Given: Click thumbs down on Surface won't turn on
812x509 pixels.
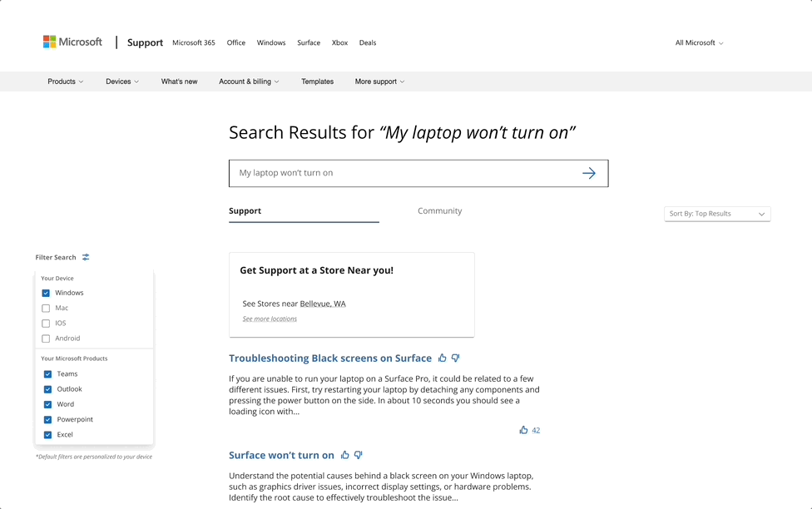Looking at the screenshot, I should tap(359, 455).
